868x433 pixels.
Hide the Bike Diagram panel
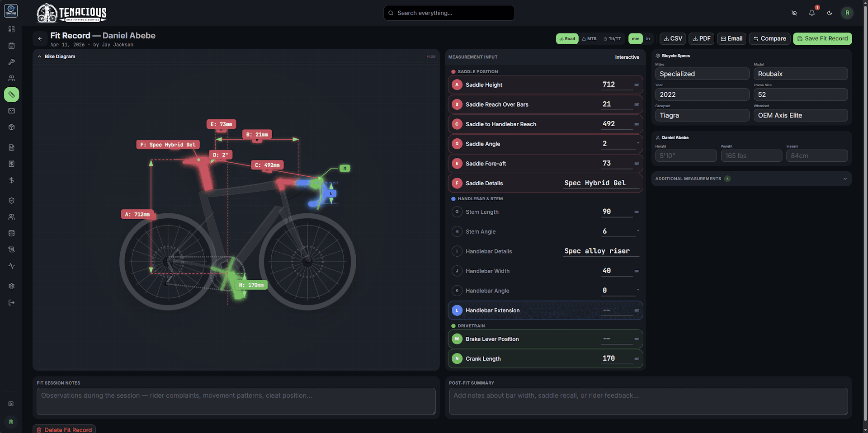[431, 56]
